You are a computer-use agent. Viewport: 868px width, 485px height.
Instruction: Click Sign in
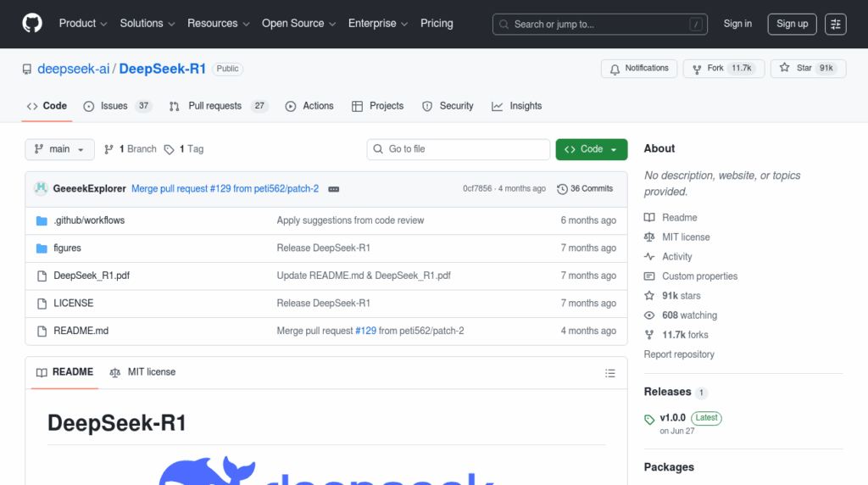click(x=737, y=24)
